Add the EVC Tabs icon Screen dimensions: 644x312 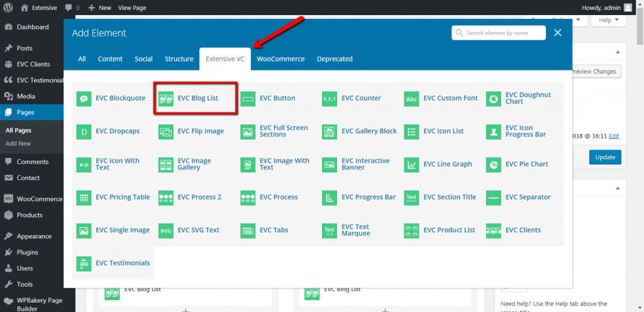tap(248, 230)
